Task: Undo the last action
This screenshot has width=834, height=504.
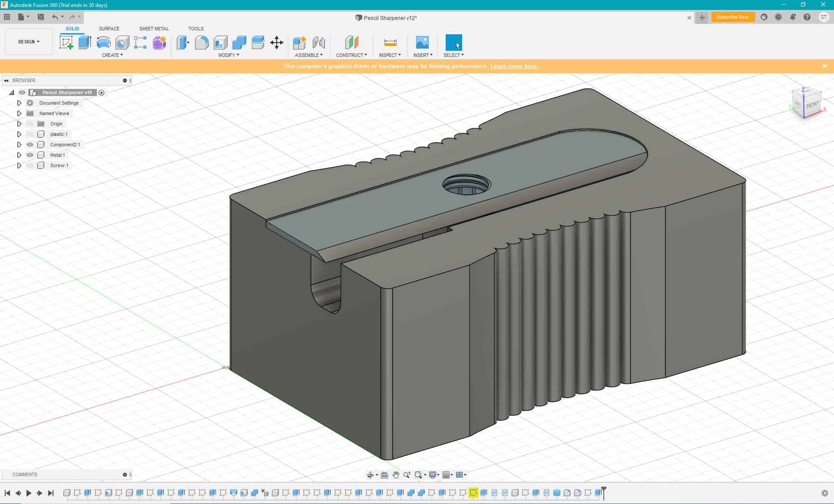Action: [55, 17]
